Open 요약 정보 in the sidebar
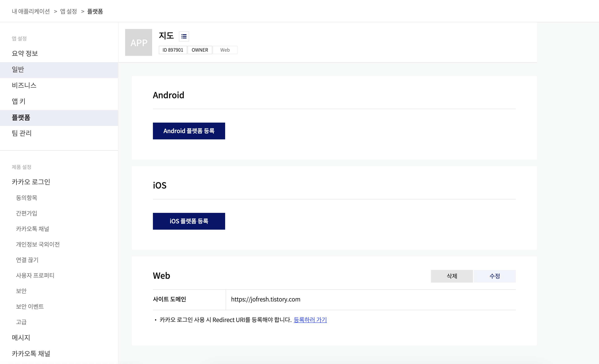Viewport: 599px width, 364px height. [25, 54]
